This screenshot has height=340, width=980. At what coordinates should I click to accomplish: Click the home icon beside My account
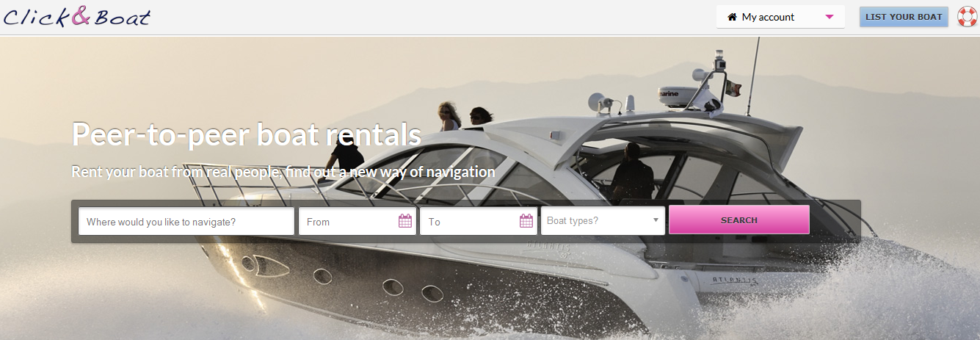click(x=732, y=17)
